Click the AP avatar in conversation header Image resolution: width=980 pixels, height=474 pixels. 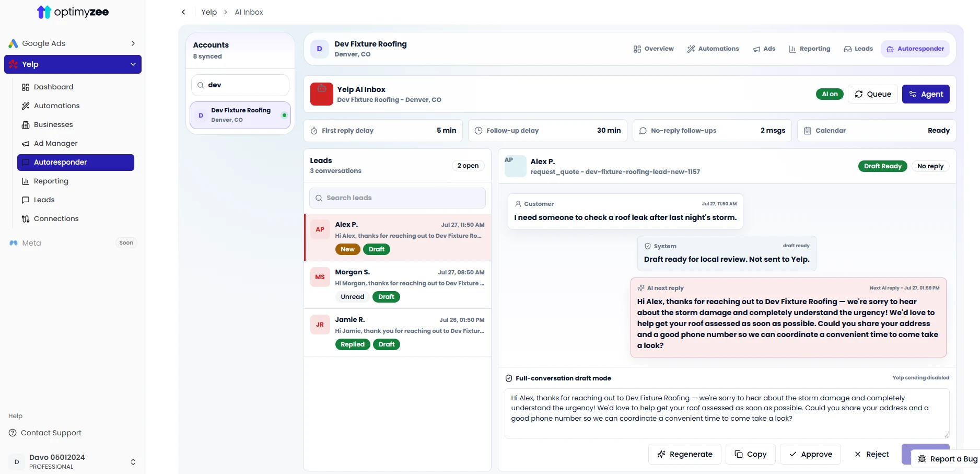[515, 166]
